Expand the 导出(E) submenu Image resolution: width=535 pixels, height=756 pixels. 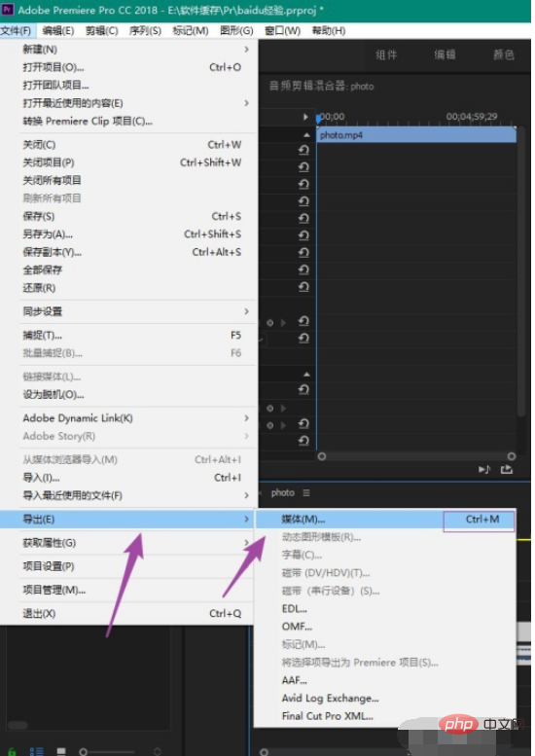point(127,520)
